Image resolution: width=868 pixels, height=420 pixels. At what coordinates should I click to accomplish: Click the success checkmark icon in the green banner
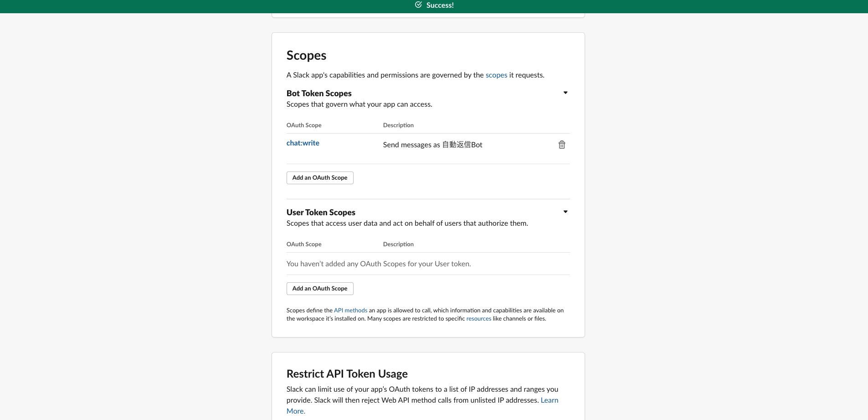click(x=418, y=5)
